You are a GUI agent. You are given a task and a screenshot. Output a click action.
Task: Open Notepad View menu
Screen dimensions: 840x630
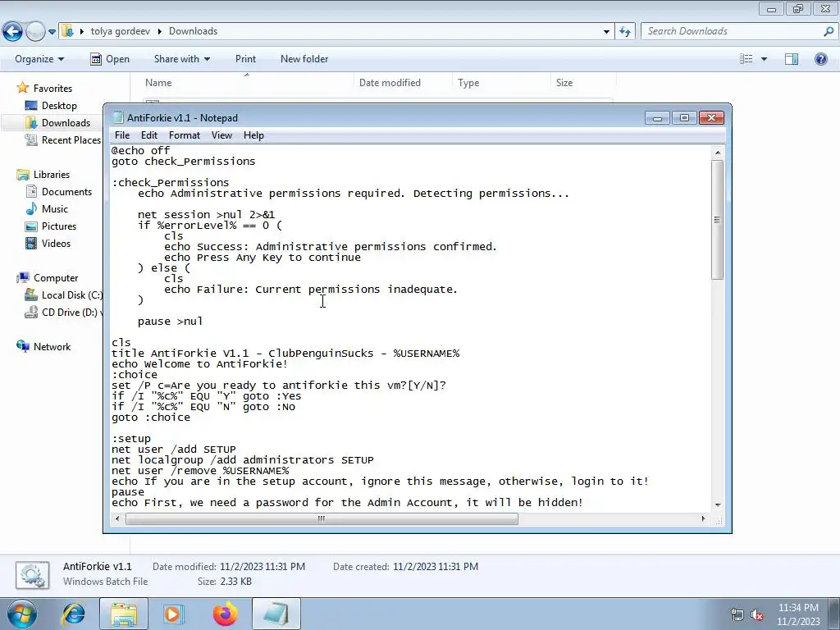221,135
